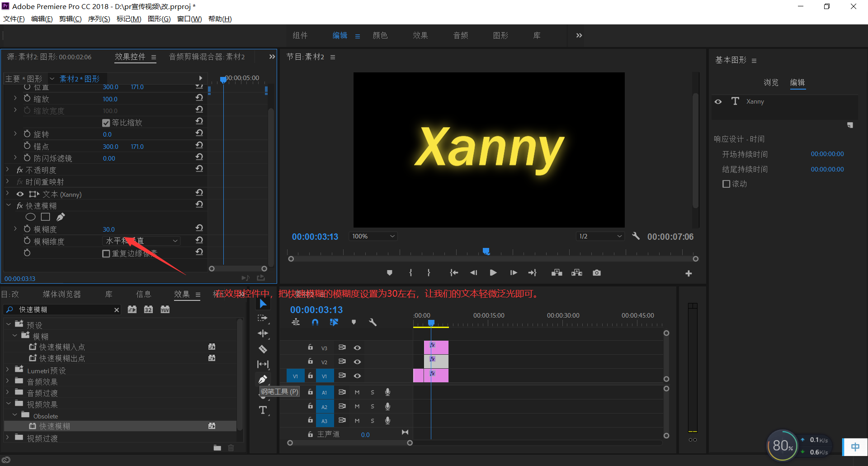Toggle V2 track output eye
The height and width of the screenshot is (466, 868).
pos(357,361)
